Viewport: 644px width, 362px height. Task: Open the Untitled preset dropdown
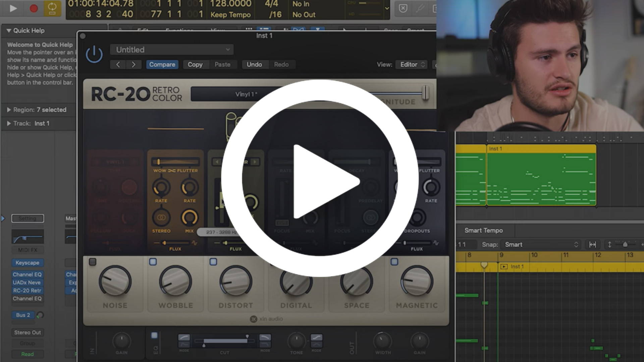point(172,50)
